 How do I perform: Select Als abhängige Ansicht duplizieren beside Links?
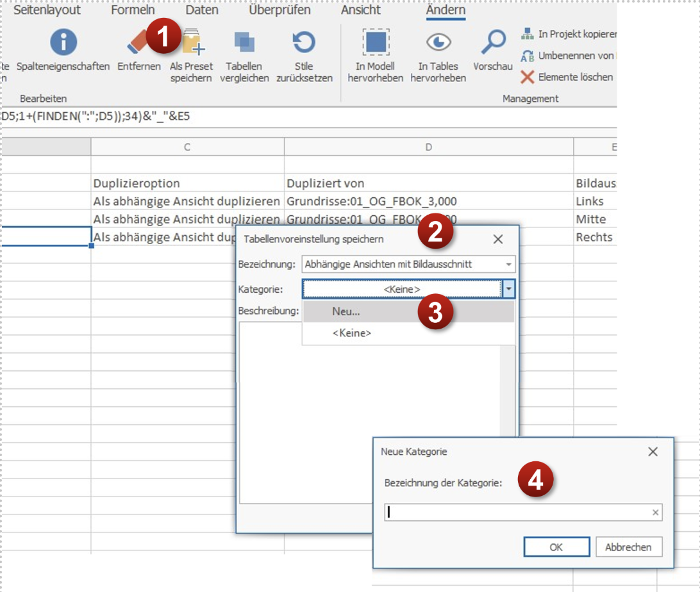pyautogui.click(x=187, y=201)
